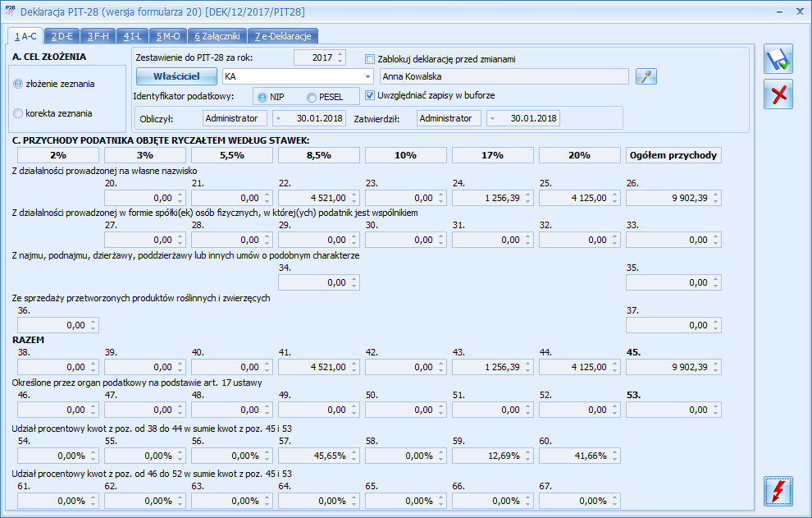Enable 'Zablokuj deklarację przed zmianami' checkbox
Viewport: 812px width, 518px height.
[370, 59]
